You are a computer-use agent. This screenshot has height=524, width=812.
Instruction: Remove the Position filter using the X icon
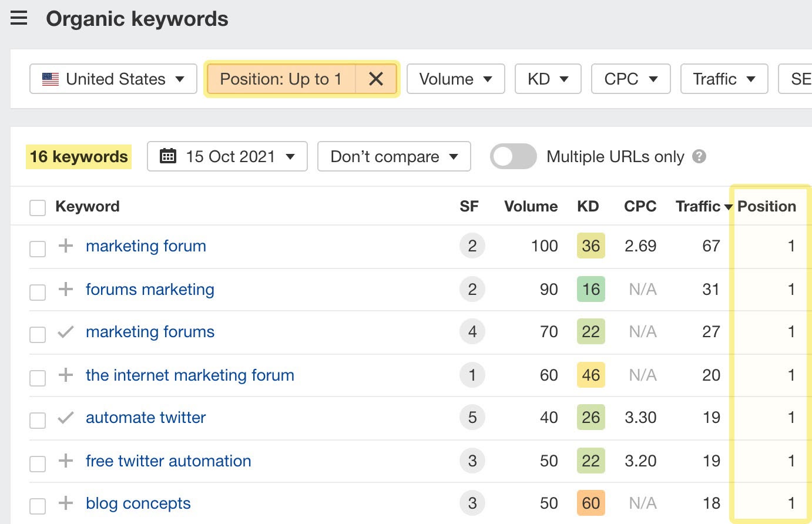[376, 79]
